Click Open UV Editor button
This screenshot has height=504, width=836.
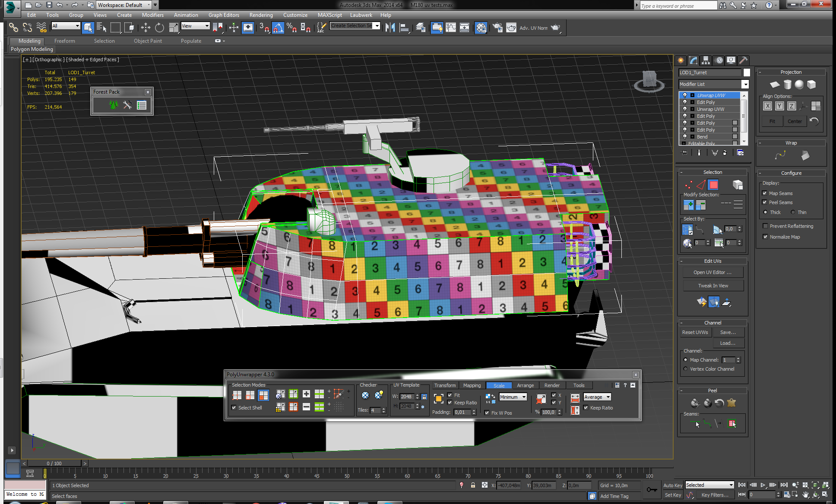712,272
